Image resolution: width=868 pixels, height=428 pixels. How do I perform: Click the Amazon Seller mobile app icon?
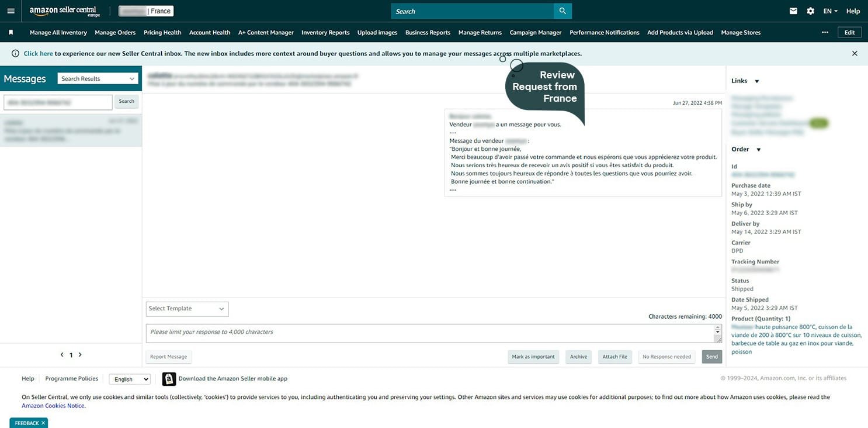[x=169, y=379]
